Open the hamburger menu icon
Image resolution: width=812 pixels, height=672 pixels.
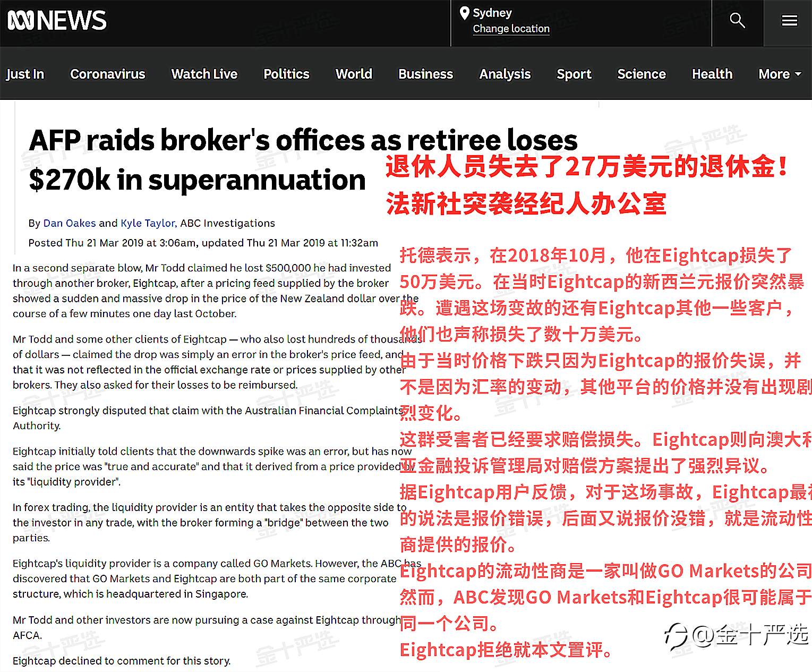tap(789, 21)
